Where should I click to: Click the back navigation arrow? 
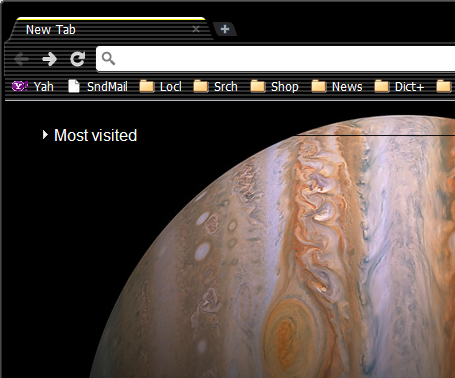pos(22,59)
